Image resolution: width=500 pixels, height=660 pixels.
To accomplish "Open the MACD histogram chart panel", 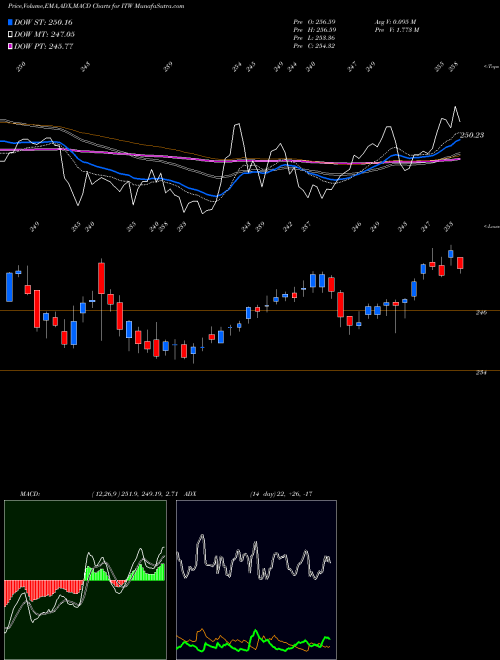I will pos(85,580).
